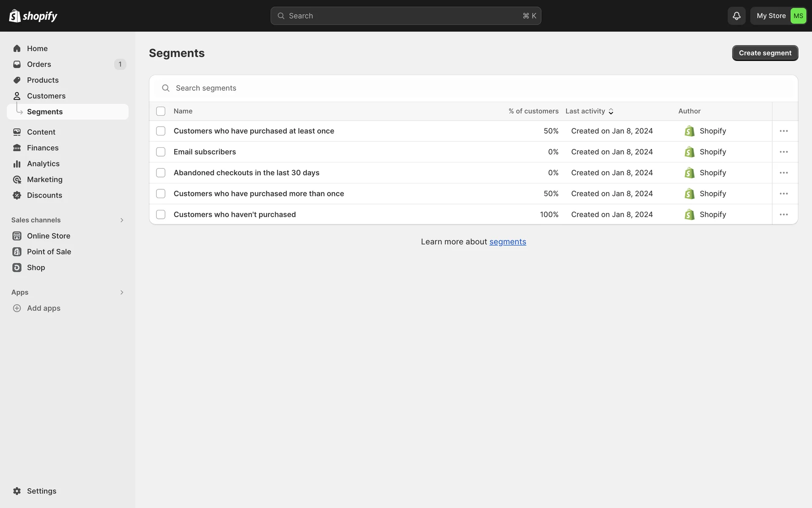
Task: Open the Analytics bar chart icon
Action: tap(17, 164)
